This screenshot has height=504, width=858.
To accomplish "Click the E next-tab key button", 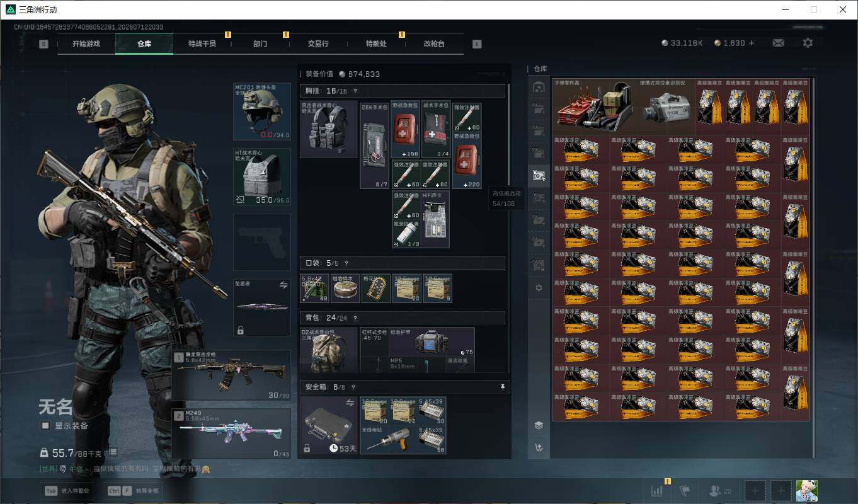I will tap(477, 44).
